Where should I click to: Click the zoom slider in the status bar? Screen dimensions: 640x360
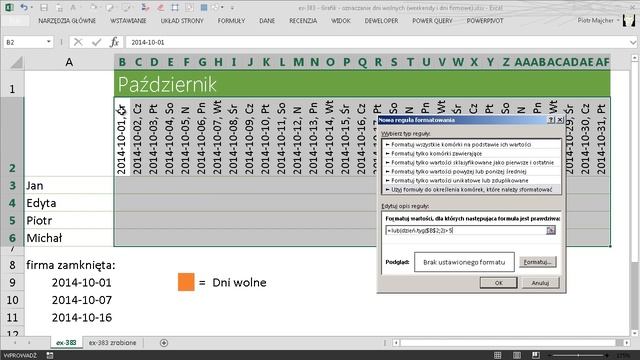click(x=578, y=356)
